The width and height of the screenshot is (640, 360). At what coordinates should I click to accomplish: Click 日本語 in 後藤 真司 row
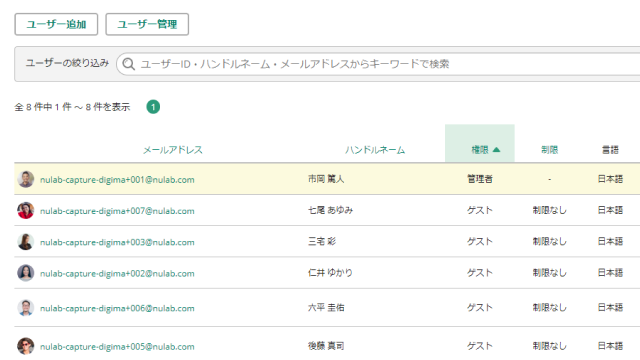pos(610,346)
